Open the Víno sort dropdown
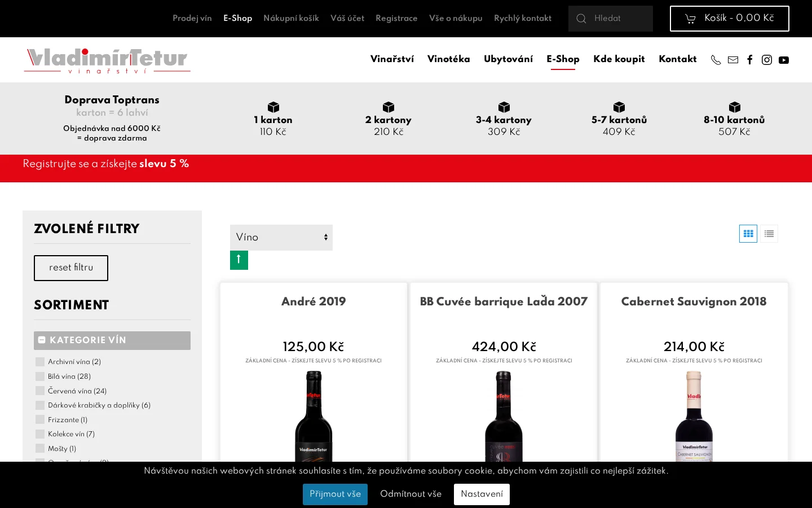 pyautogui.click(x=281, y=238)
